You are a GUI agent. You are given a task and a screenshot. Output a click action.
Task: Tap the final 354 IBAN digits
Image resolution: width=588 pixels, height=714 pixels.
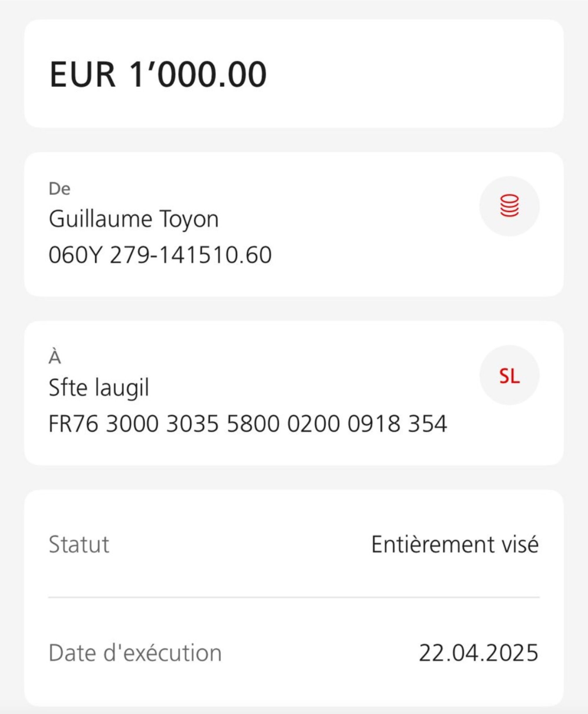[427, 423]
